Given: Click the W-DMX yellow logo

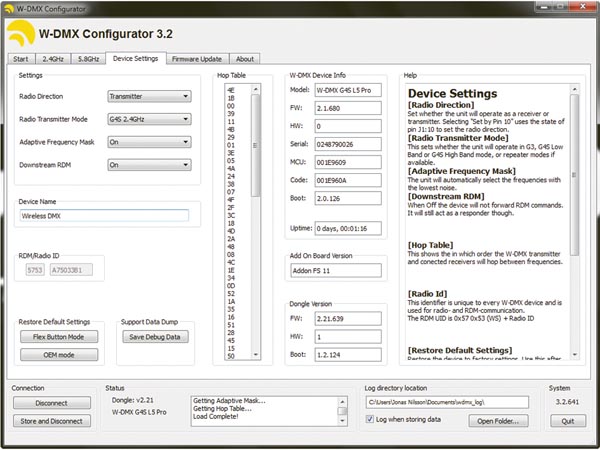Looking at the screenshot, I should pos(21,33).
